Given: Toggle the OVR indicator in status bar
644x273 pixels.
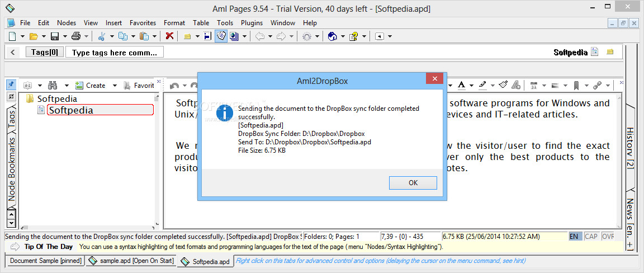Looking at the screenshot, I should 608,237.
